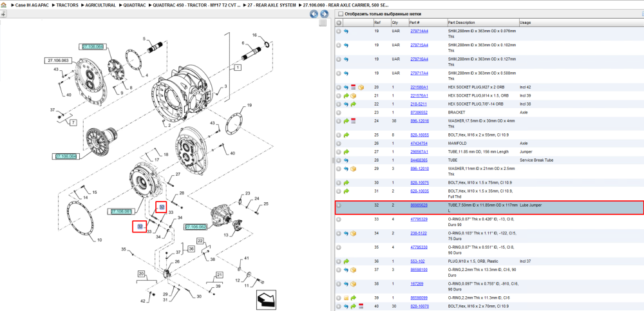Image resolution: width=644 pixels, height=311 pixels.
Task: Click green arrow icon for part 221576A1
Action: click(346, 96)
